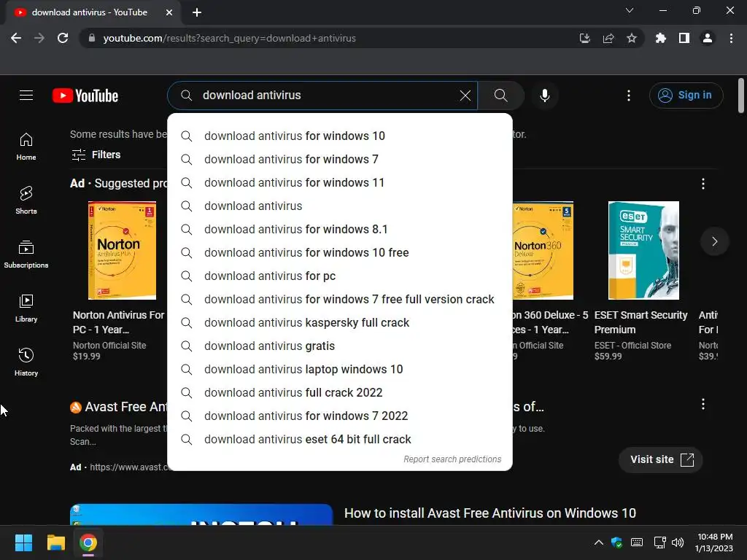Open the ESET Smart Security product image

(x=643, y=251)
